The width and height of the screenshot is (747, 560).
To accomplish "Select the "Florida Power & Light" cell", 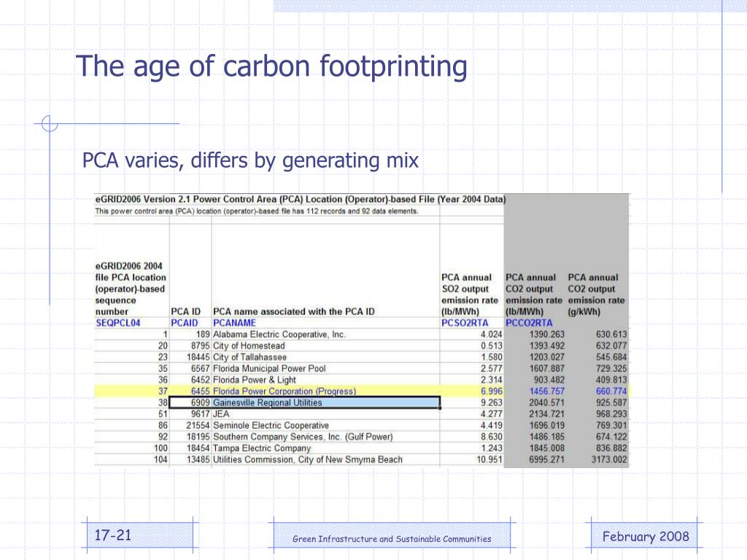I will [x=255, y=380].
